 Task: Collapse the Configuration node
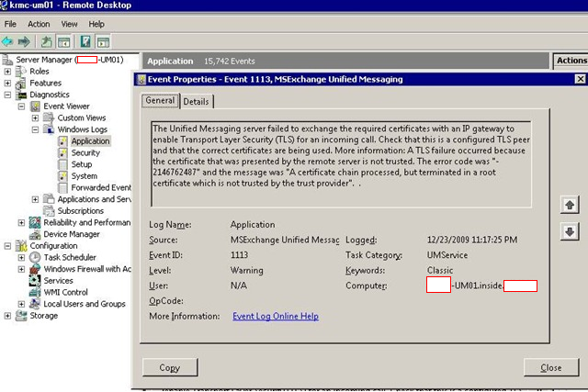click(x=7, y=246)
